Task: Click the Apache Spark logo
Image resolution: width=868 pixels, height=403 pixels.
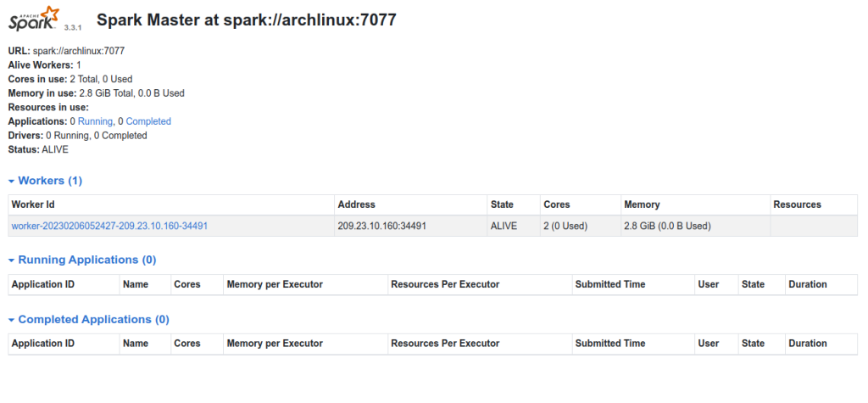Action: pos(33,19)
